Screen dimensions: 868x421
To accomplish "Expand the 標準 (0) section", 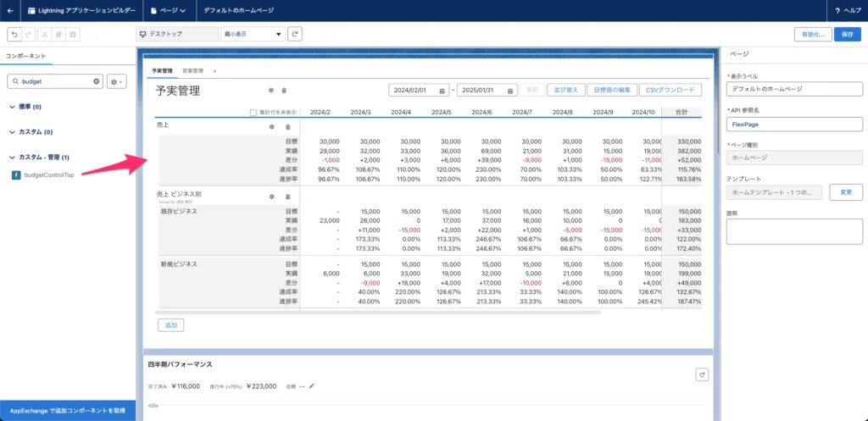I will 11,107.
